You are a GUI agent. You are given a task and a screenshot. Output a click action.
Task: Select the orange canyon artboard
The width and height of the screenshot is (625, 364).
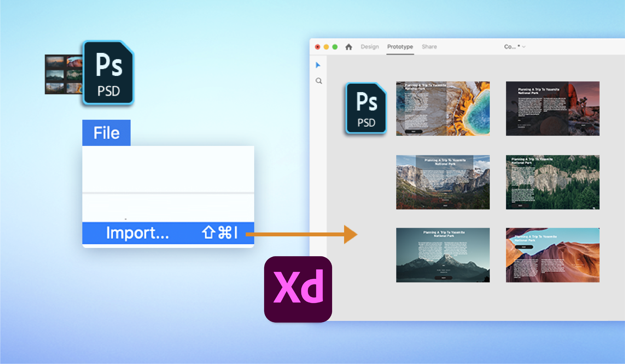coord(553,255)
